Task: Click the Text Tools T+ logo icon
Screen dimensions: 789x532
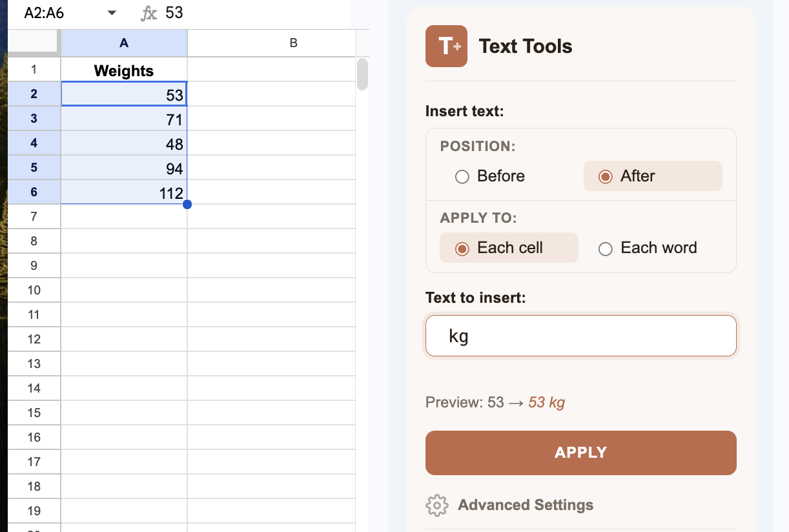Action: point(446,46)
